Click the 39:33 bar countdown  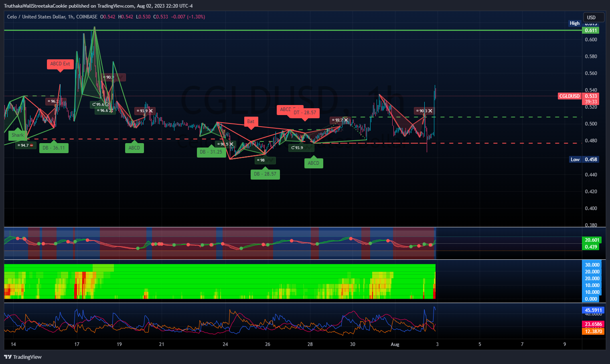[591, 102]
